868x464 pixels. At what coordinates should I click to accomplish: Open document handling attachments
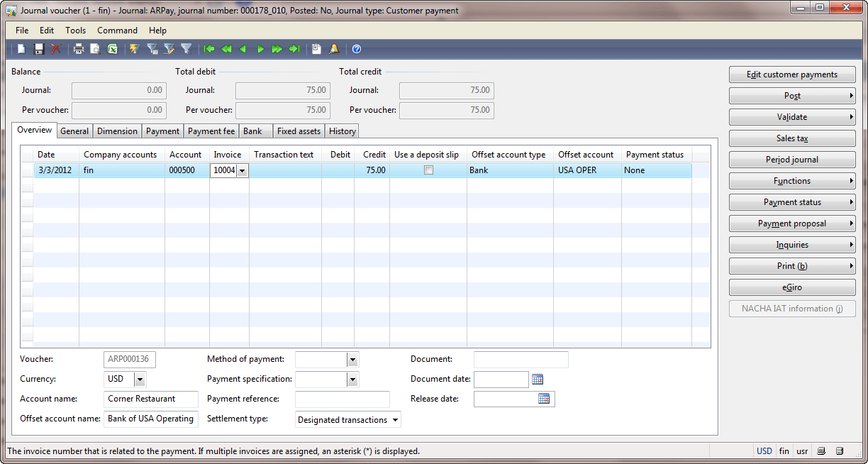coord(316,48)
